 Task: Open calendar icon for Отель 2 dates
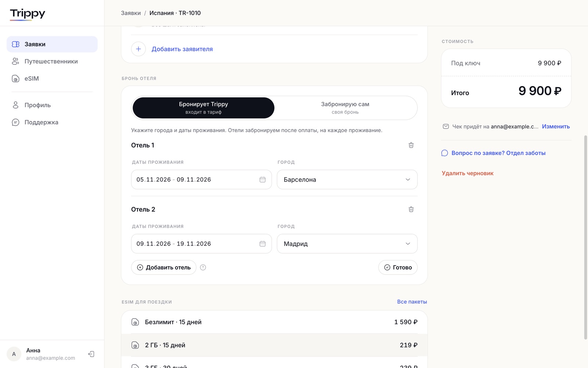[x=262, y=244]
